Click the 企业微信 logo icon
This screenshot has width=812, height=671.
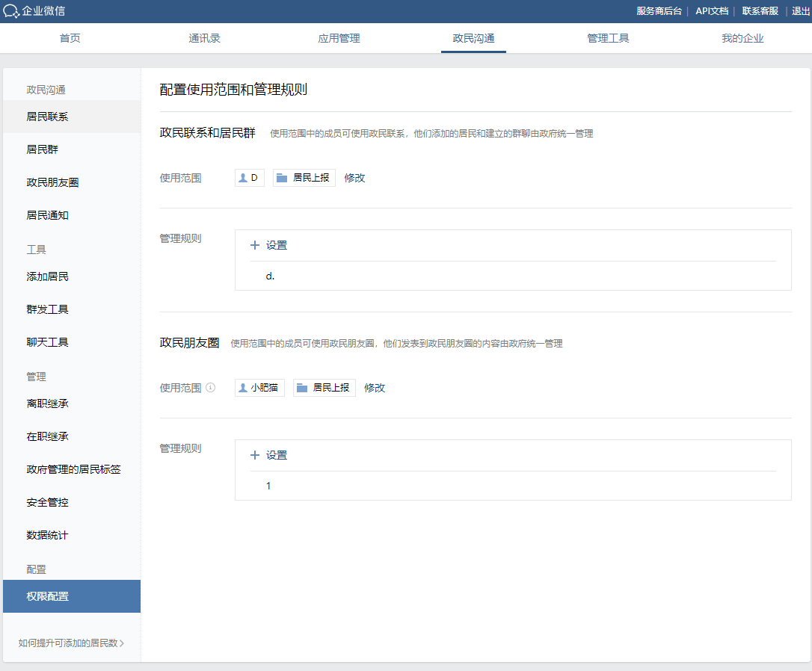point(11,11)
